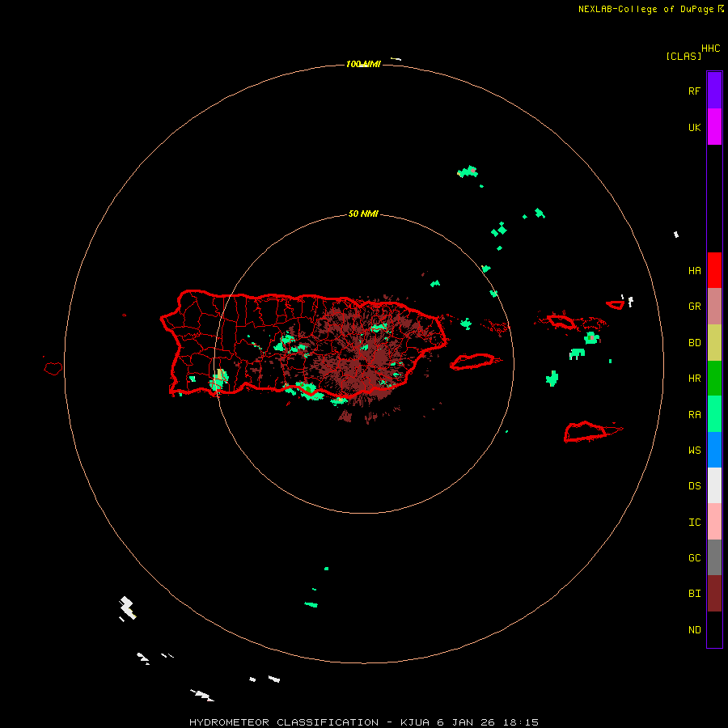Click the 50 NMI range ring label
This screenshot has height=728, width=728.
coord(363,214)
